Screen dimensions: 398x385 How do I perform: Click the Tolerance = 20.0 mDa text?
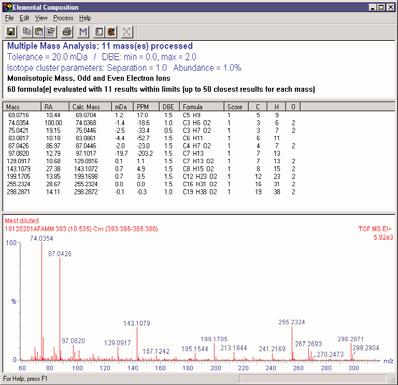(x=47, y=57)
